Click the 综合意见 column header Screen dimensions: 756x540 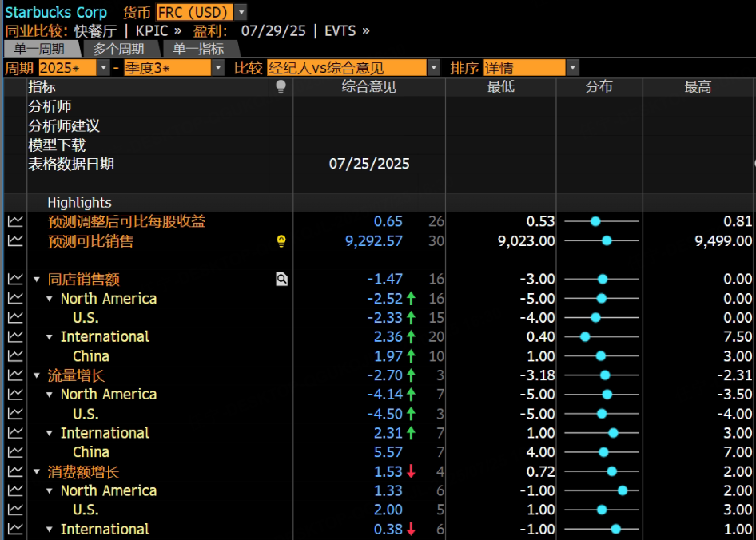[x=369, y=87]
